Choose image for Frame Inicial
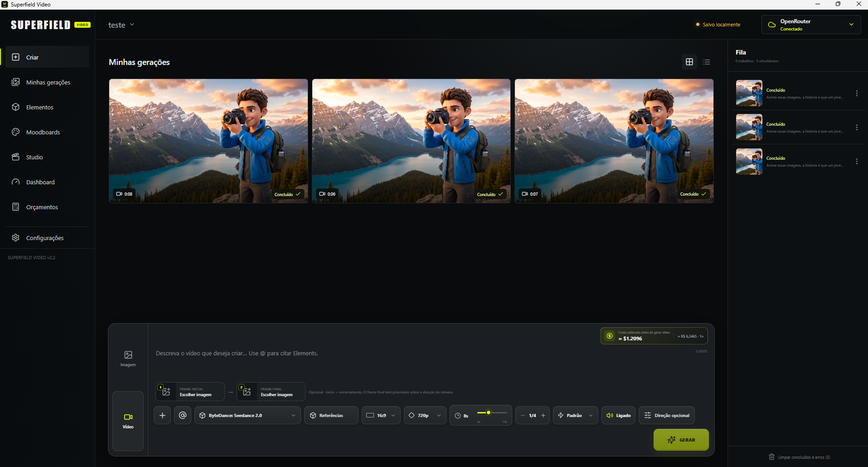The image size is (868, 467). (x=190, y=392)
